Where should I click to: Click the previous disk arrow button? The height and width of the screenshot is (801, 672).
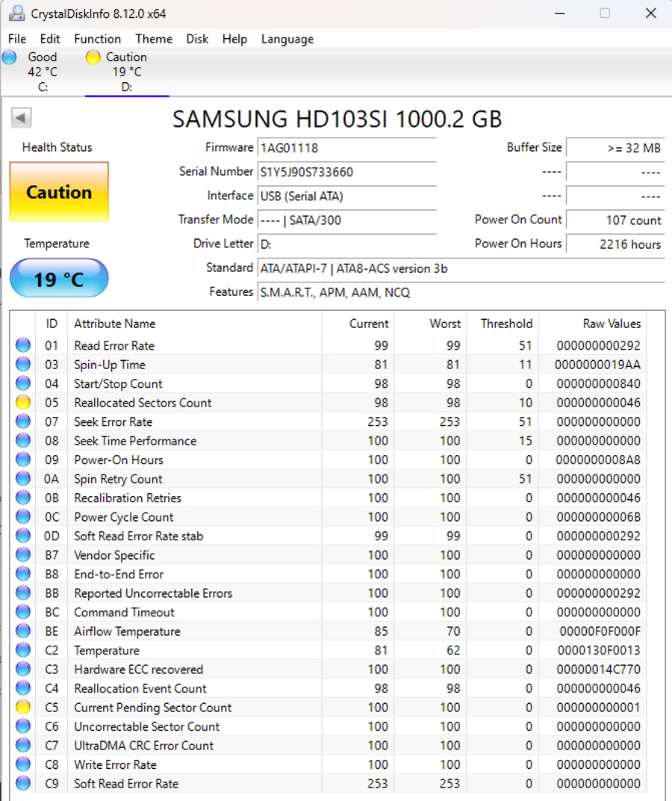pyautogui.click(x=22, y=118)
